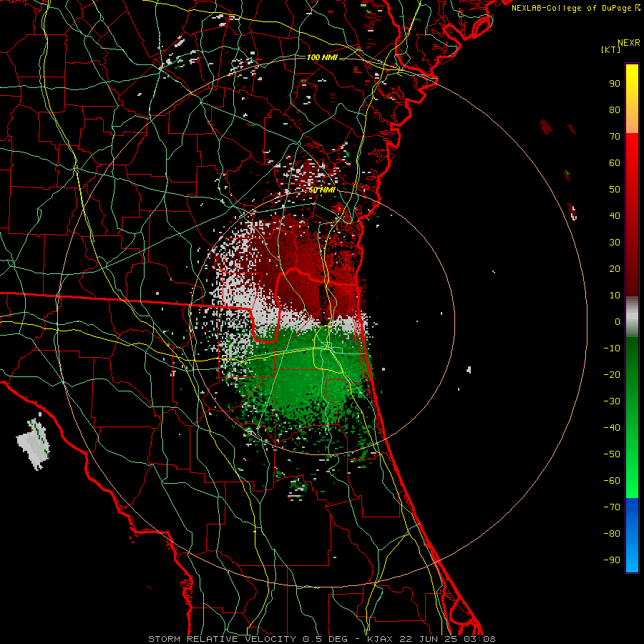
Task: Click the 80 value on velocity scale
Action: [615, 109]
